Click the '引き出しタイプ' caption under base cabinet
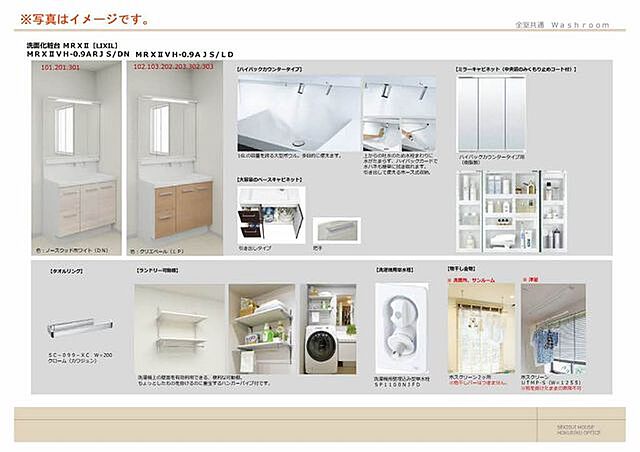640x452 pixels. click(x=255, y=248)
